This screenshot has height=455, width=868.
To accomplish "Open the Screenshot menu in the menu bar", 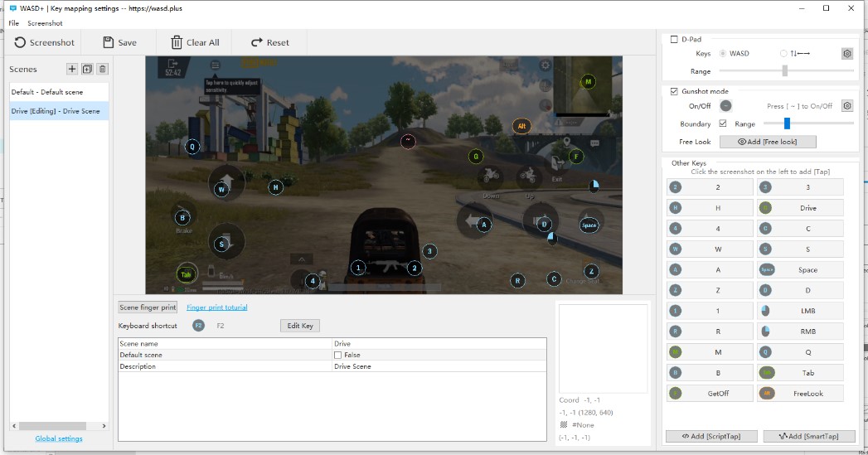I will point(45,23).
